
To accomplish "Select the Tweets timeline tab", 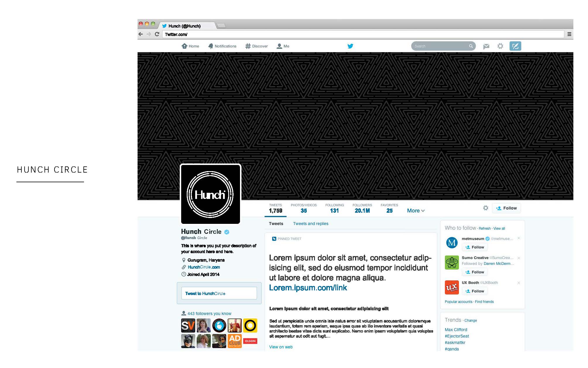I will (276, 224).
